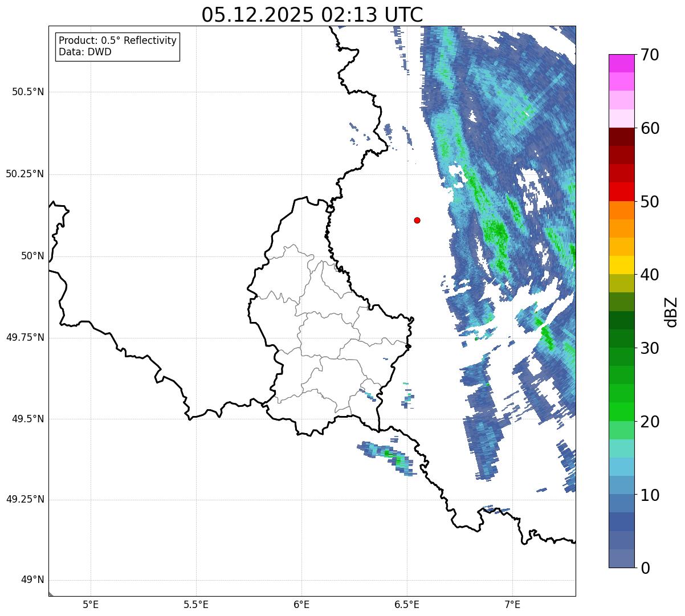The image size is (685, 616).
Task: Click the 6.5°E longitude label
Action: coord(407,605)
